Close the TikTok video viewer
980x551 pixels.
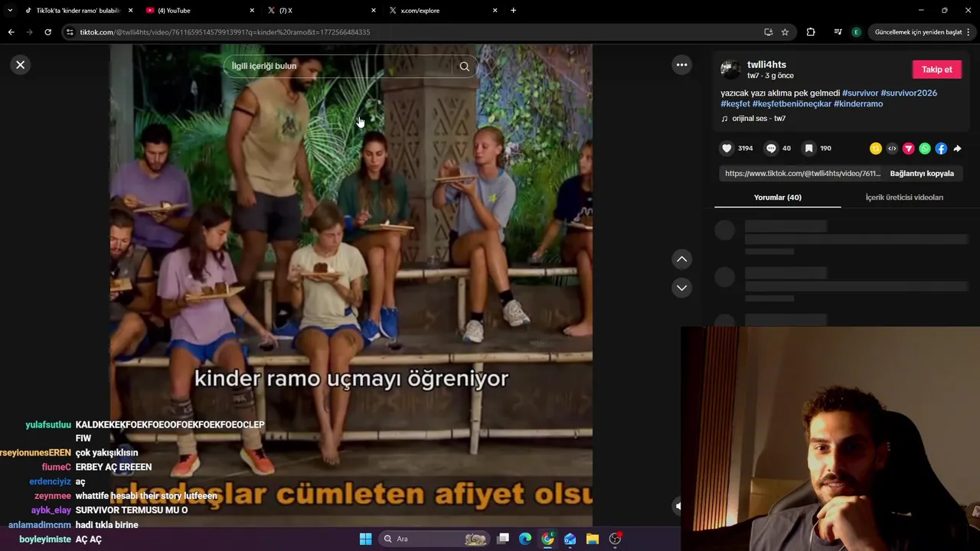[21, 65]
